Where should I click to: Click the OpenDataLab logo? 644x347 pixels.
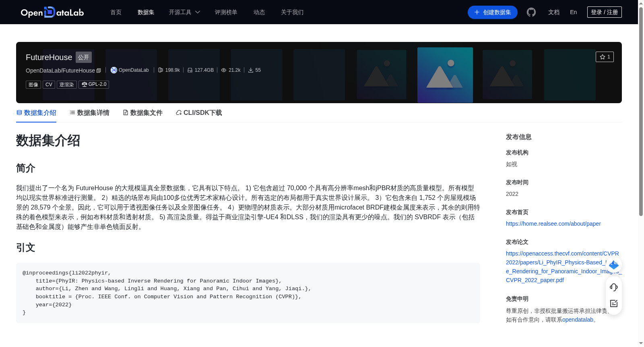click(x=52, y=12)
